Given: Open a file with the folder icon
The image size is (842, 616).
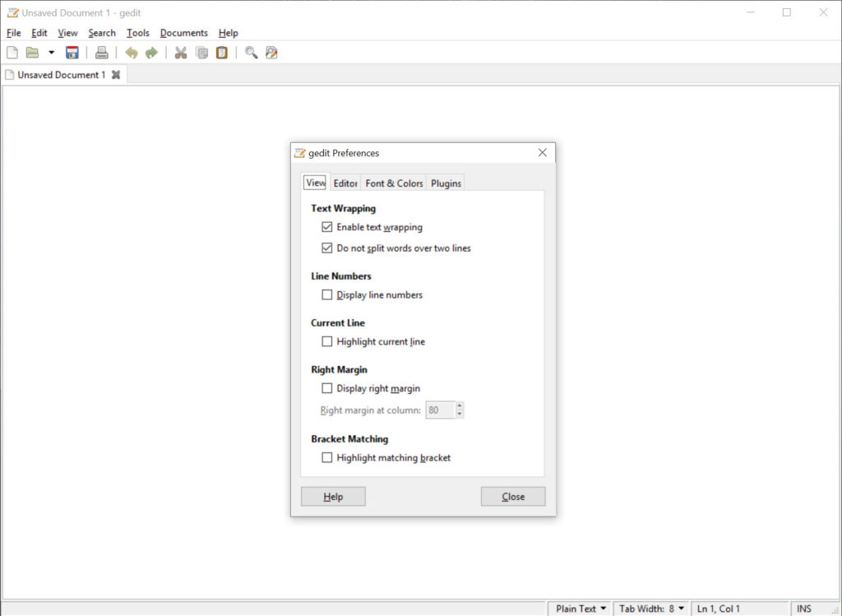Looking at the screenshot, I should (33, 53).
